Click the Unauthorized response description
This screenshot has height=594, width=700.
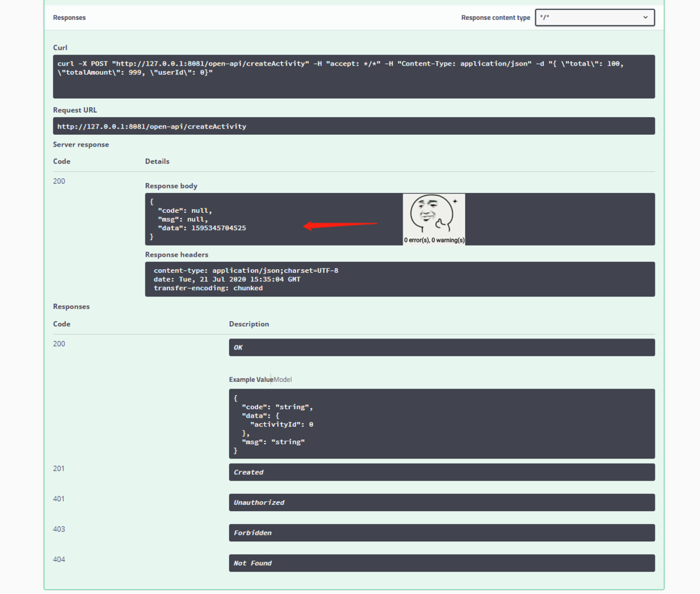(x=441, y=502)
